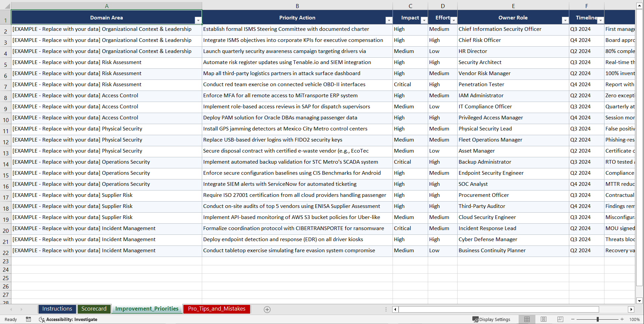
Task: Open the Pro_Tips_and_Mistakes sheet tab
Action: (x=216, y=309)
